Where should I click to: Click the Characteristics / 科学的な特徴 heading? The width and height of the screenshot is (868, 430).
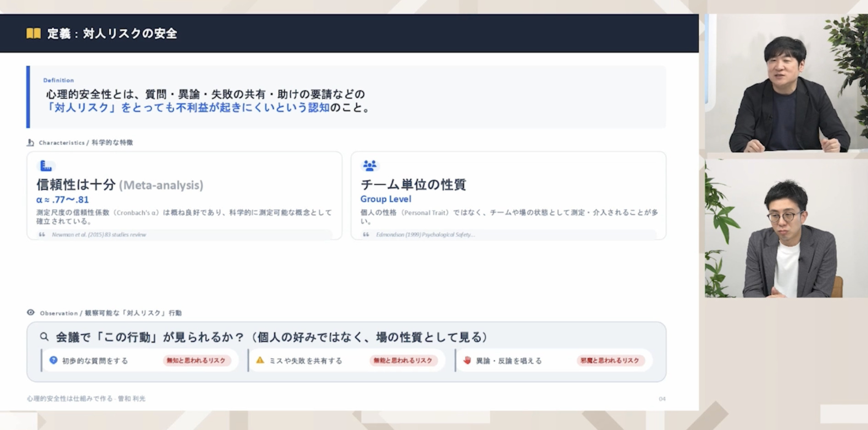pyautogui.click(x=86, y=143)
